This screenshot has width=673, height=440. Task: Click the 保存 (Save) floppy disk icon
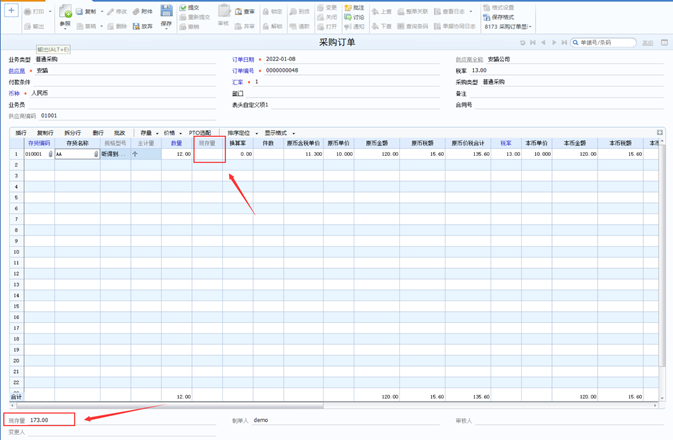click(x=166, y=11)
